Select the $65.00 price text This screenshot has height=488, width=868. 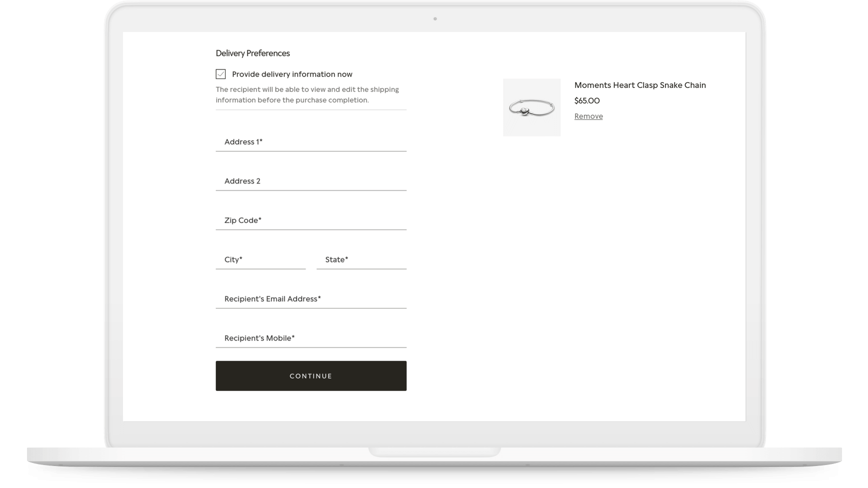tap(586, 100)
